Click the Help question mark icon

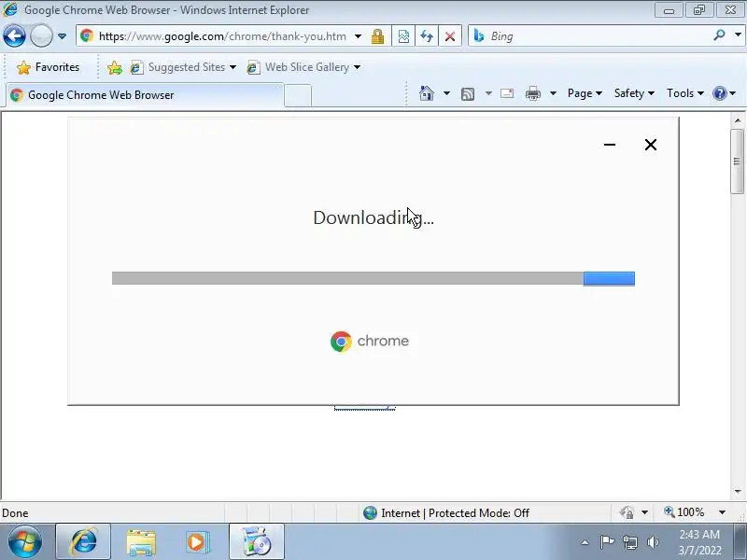point(719,93)
